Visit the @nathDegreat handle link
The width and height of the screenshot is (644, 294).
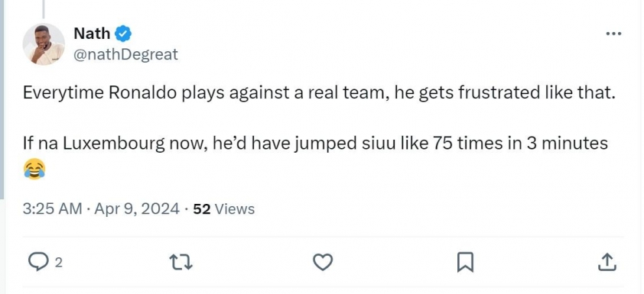click(x=125, y=54)
